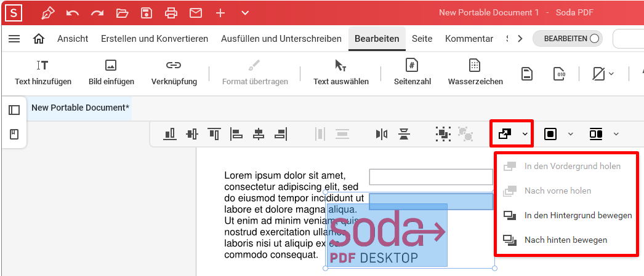Viewport: 644px width, 276px height.
Task: Open dropdown beside same-size icon
Action: pos(616,133)
